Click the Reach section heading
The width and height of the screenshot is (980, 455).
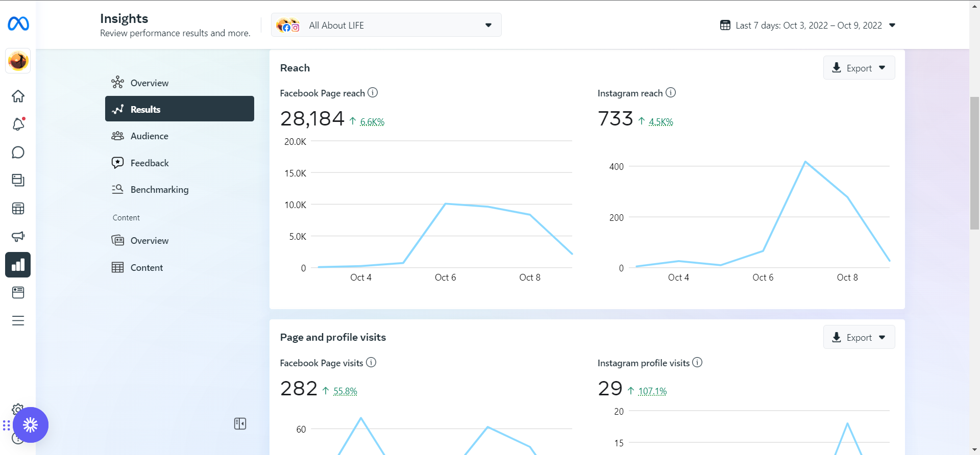pos(295,68)
